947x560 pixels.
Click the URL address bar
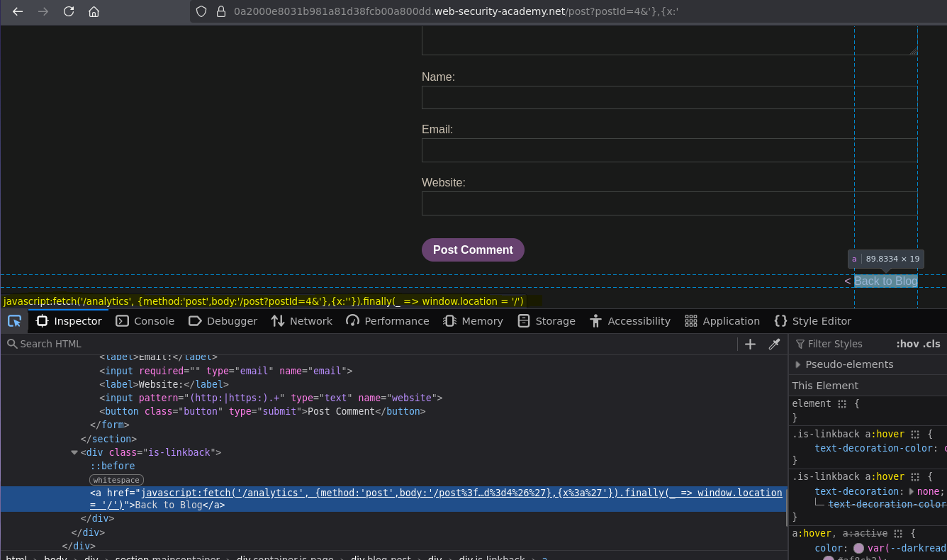567,11
